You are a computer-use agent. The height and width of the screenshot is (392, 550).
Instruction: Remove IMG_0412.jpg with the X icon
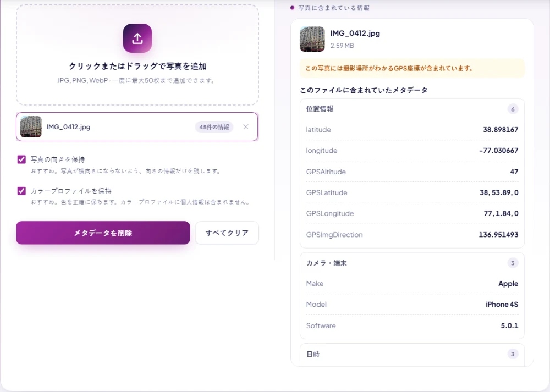[x=246, y=127]
